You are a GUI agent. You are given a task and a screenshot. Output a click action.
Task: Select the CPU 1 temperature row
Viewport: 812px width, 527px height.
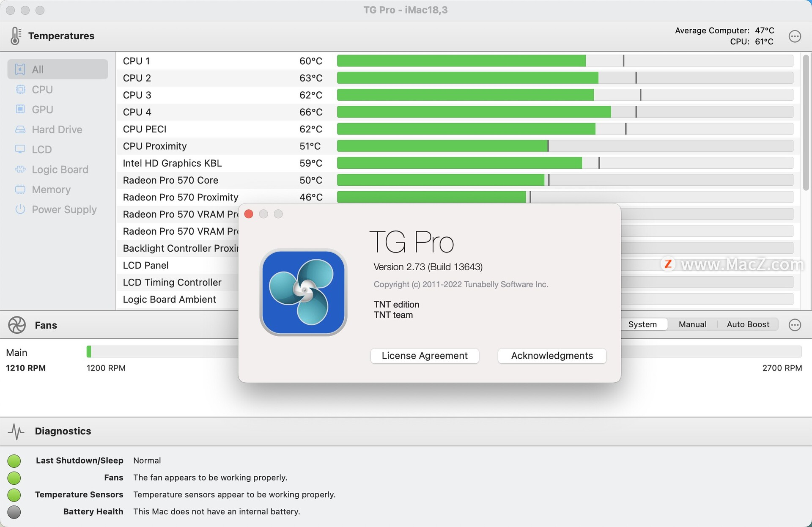coord(458,61)
